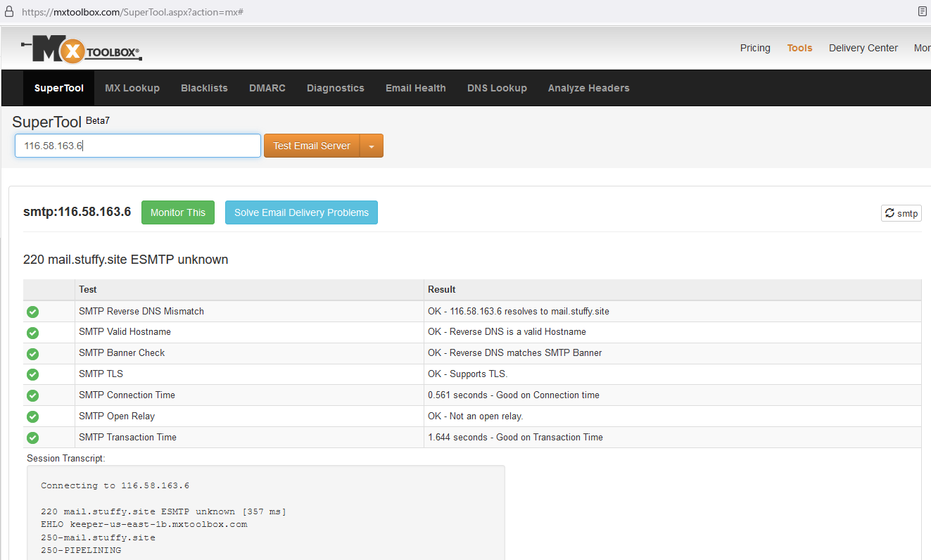The height and width of the screenshot is (560, 931).
Task: Click the banner '220 mail.stuffy.site ESMTP unknown' heading
Action: 126,260
